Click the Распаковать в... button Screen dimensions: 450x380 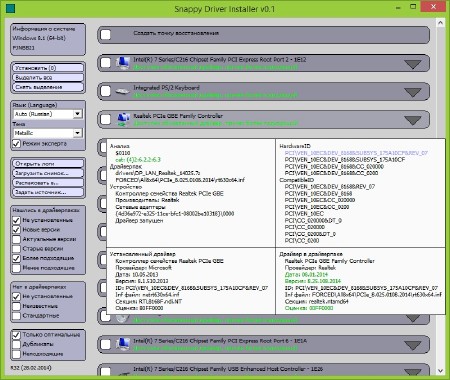pyautogui.click(x=48, y=183)
